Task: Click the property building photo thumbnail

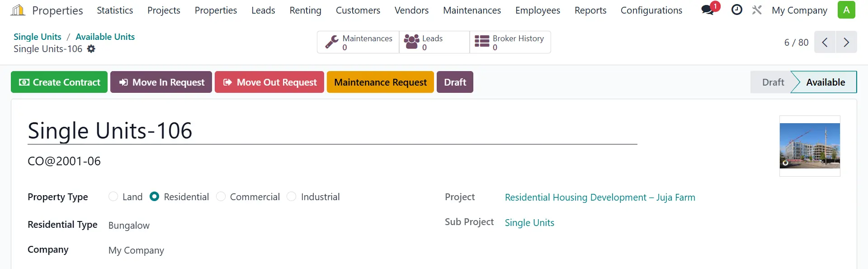Action: pos(809,146)
